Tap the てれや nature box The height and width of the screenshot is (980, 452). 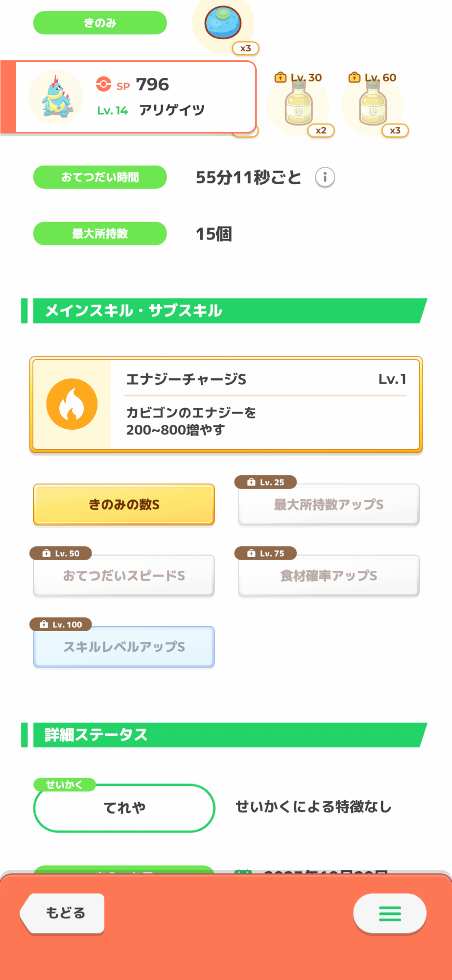(x=124, y=808)
